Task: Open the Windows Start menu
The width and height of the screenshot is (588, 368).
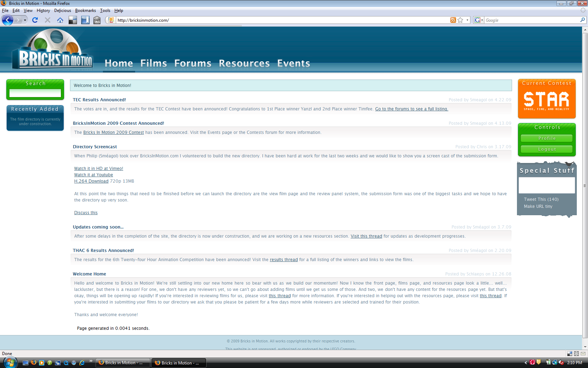Action: click(10, 362)
